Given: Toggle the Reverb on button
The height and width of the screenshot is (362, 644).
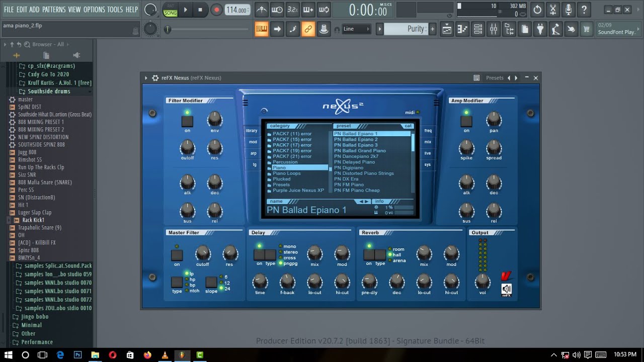Looking at the screenshot, I should pos(369,254).
